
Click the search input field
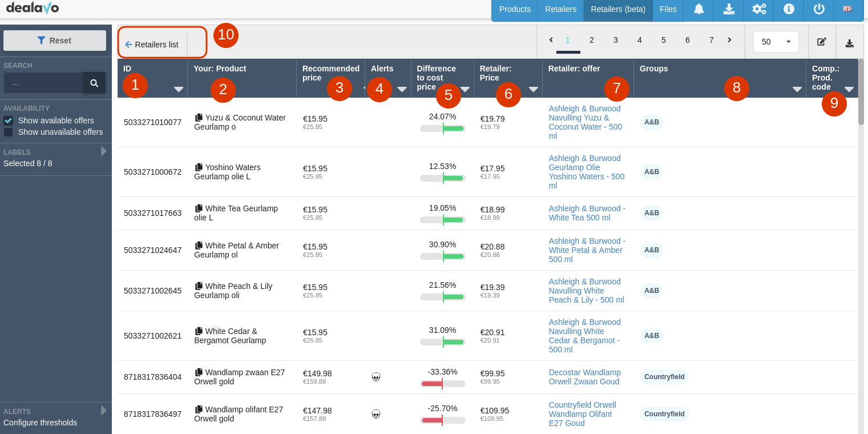pyautogui.click(x=43, y=83)
